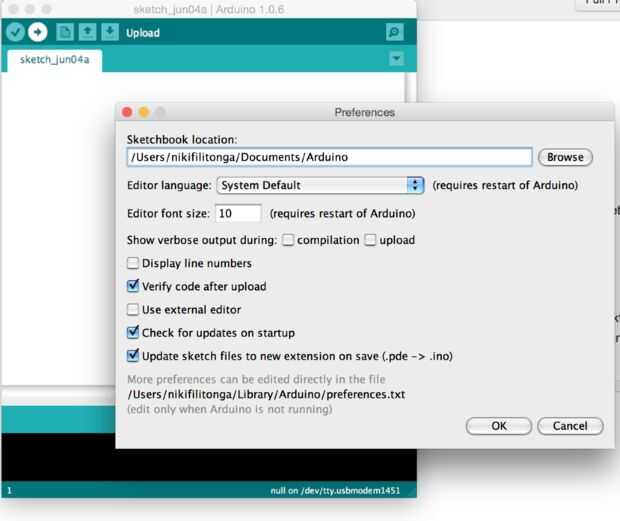Uncheck Check for updates on startup
The width and height of the screenshot is (620, 521).
click(133, 332)
